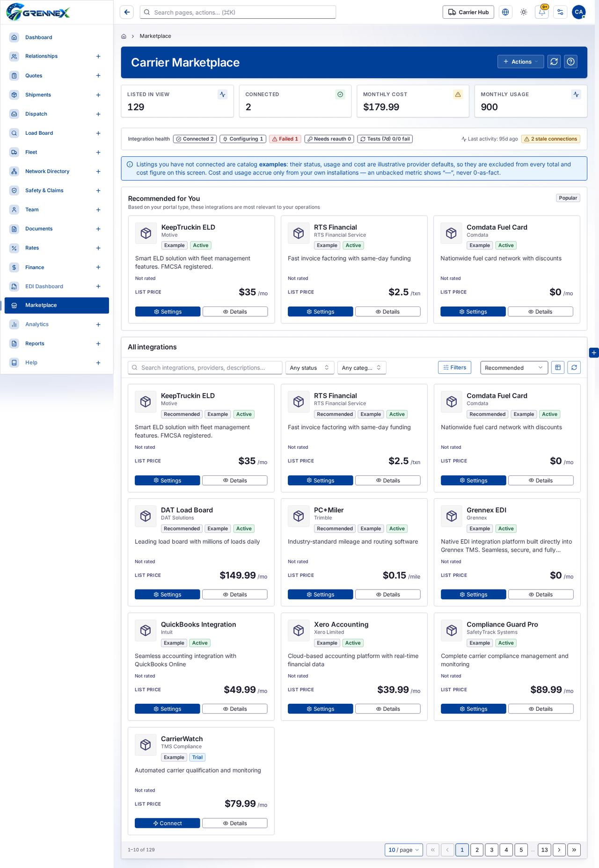Screen dimensions: 599x868
Task: Go to EDI Dashboard in sidebar
Action: click(44, 286)
